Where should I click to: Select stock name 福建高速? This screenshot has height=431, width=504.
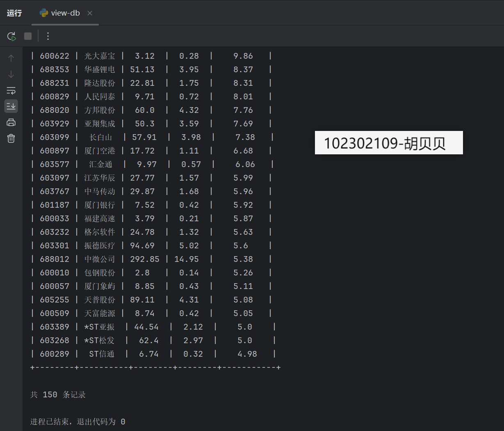click(x=100, y=218)
